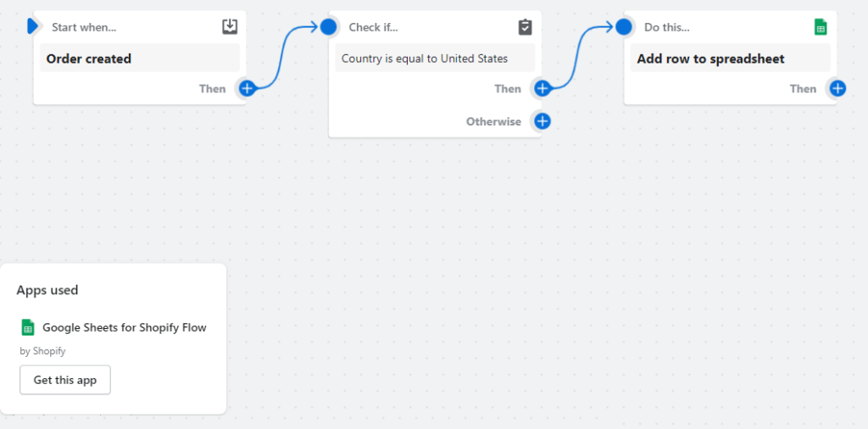Image resolution: width=868 pixels, height=429 pixels.
Task: Add a step on the Otherwise branch
Action: (x=542, y=121)
